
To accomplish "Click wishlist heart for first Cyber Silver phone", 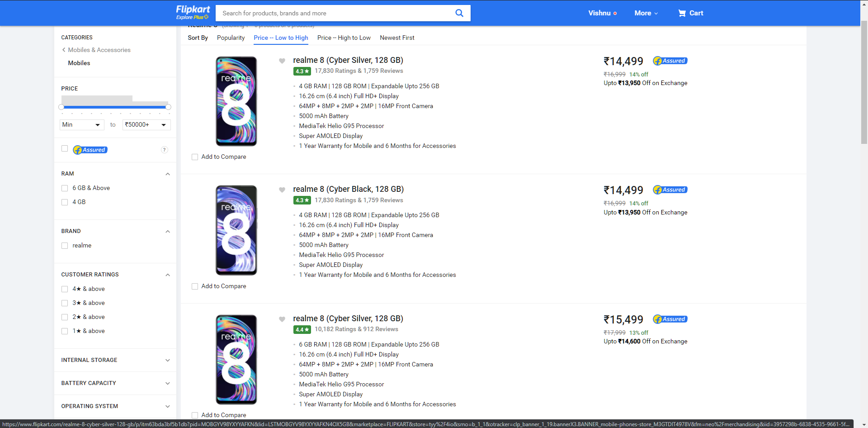I will tap(282, 61).
